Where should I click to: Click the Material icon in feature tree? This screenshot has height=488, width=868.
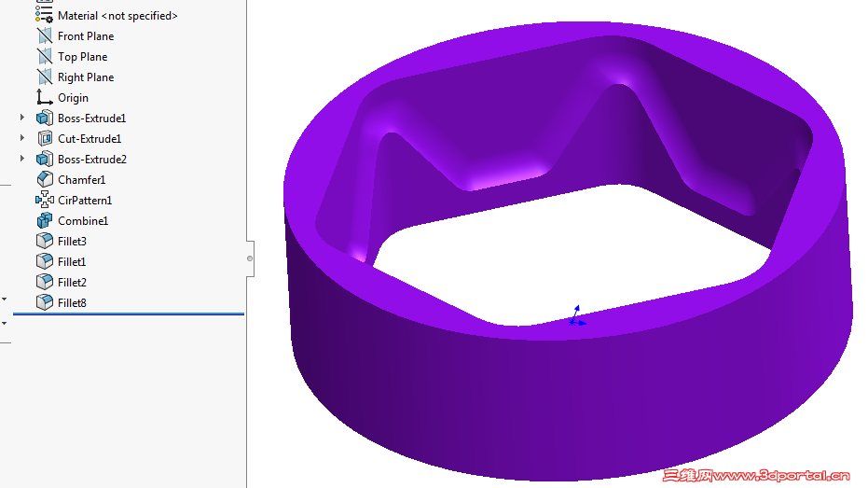pos(45,15)
